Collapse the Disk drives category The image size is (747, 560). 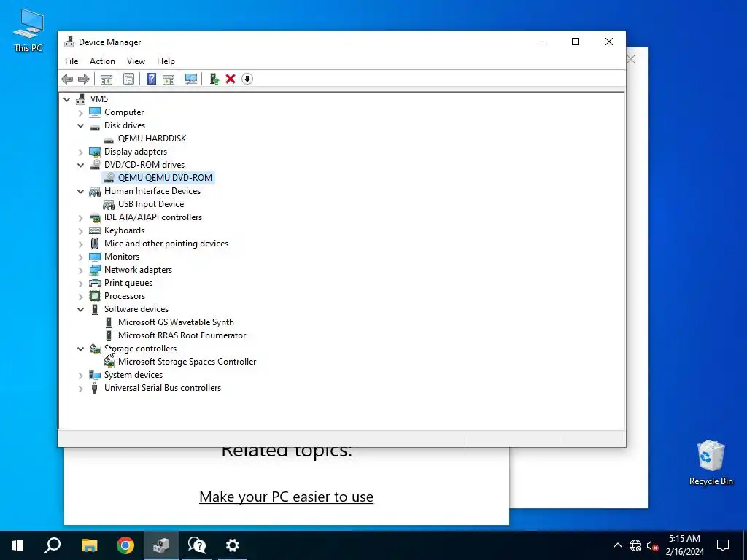(80, 125)
